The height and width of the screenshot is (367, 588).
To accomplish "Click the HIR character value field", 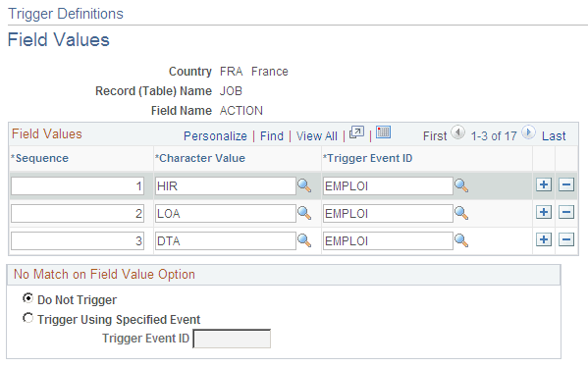I will coord(226,185).
